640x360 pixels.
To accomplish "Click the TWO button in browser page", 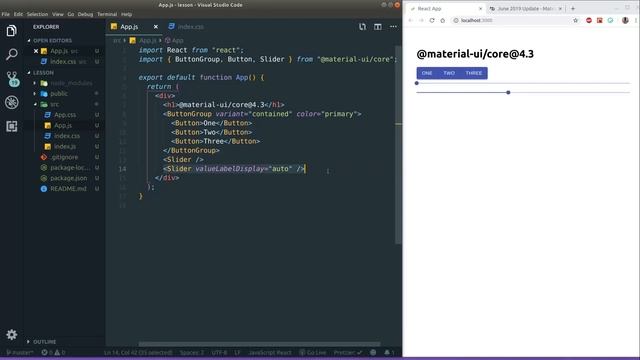I will pos(449,73).
